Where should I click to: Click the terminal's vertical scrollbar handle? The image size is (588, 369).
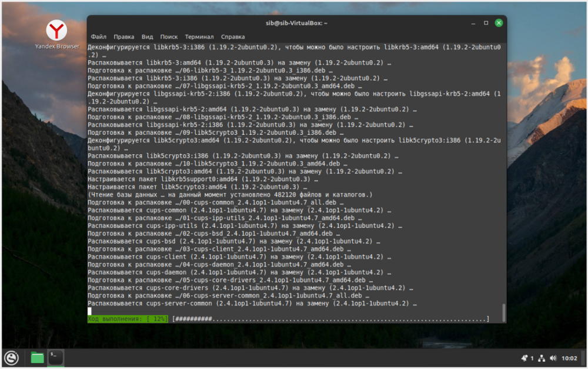tap(504, 313)
